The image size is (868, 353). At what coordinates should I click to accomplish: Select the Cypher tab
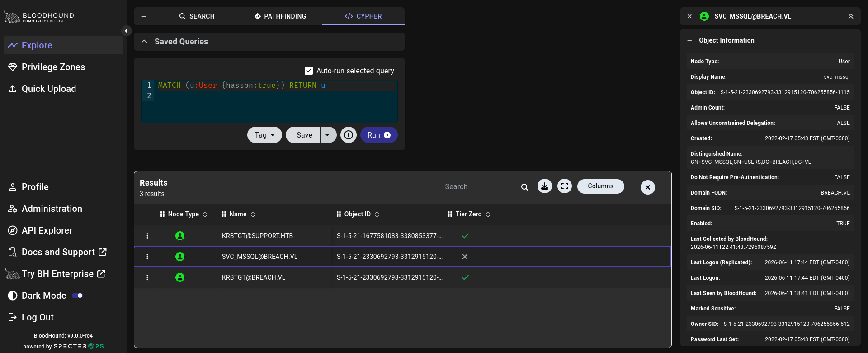coord(363,16)
